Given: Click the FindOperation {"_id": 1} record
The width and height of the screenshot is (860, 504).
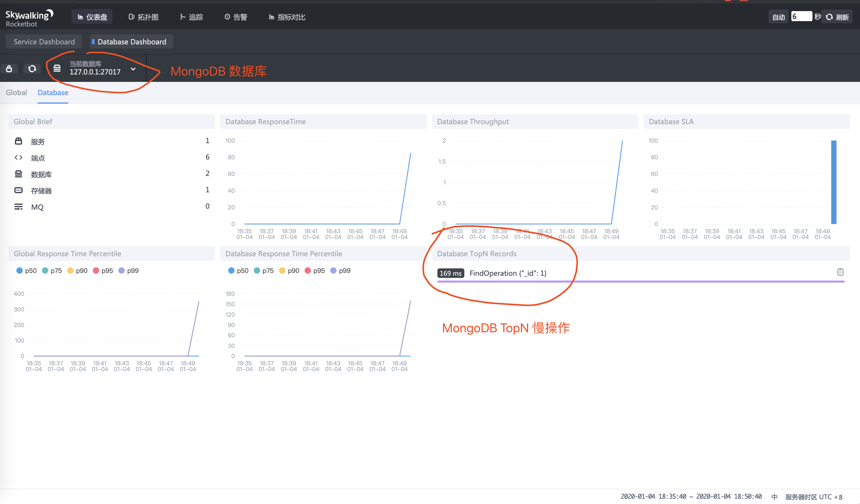Looking at the screenshot, I should tap(508, 273).
